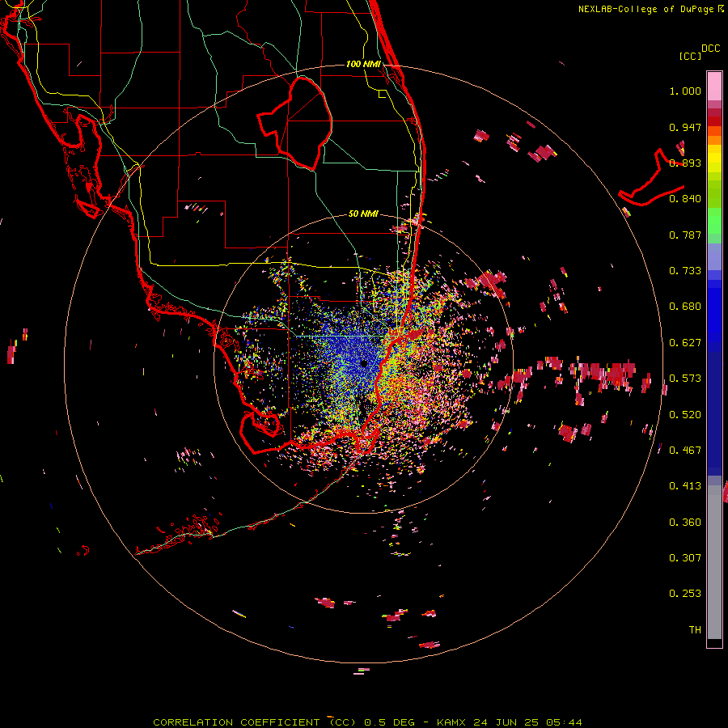The width and height of the screenshot is (728, 728).
Task: Click the 0.893 scale label
Action: 685,163
